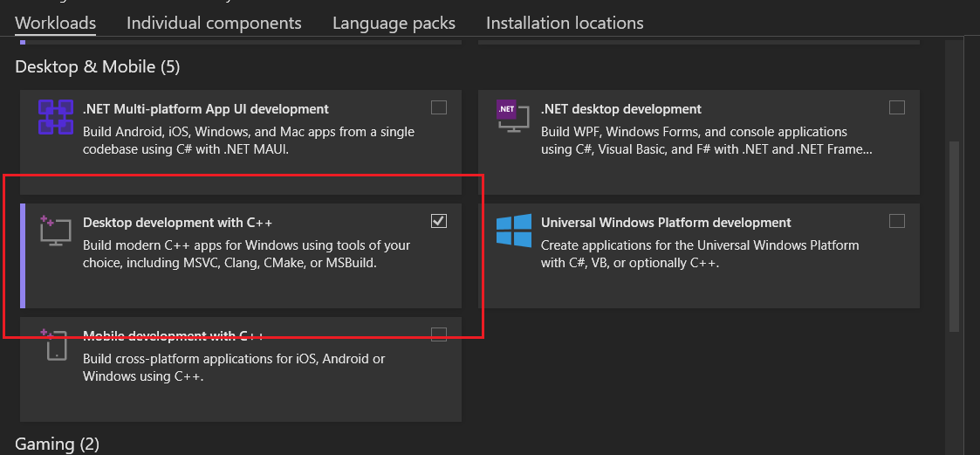This screenshot has width=980, height=455.
Task: Go to the Language packs tab
Action: point(394,24)
